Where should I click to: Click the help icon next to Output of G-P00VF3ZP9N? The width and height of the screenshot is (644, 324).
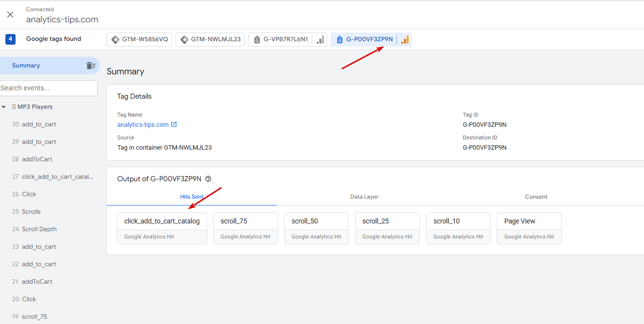point(208,179)
